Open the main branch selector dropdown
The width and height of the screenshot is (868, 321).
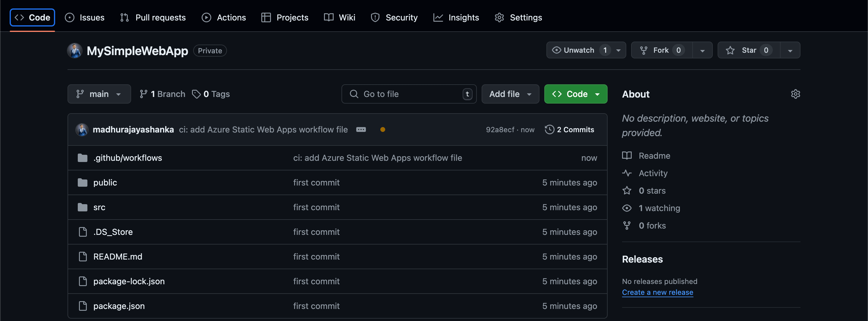point(99,94)
